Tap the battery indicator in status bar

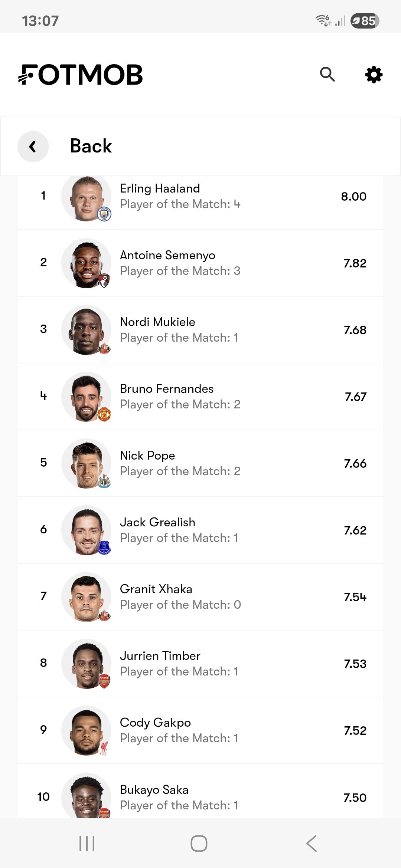pyautogui.click(x=365, y=21)
